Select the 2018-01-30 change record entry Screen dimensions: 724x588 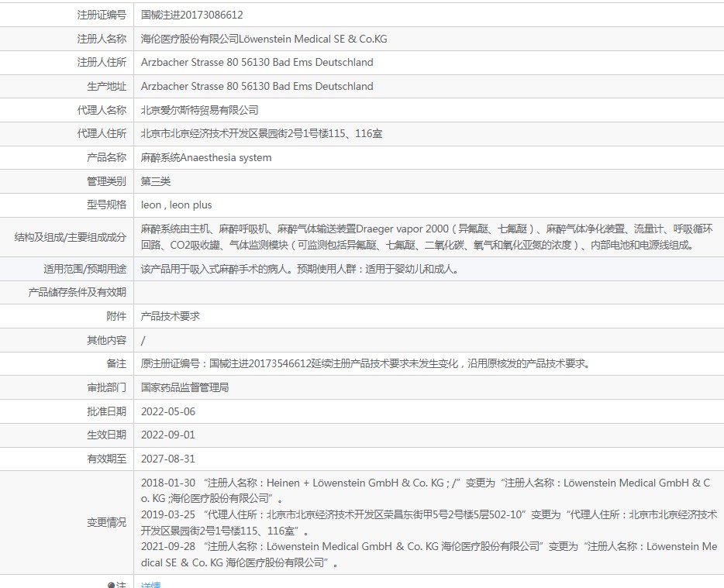coord(426,490)
